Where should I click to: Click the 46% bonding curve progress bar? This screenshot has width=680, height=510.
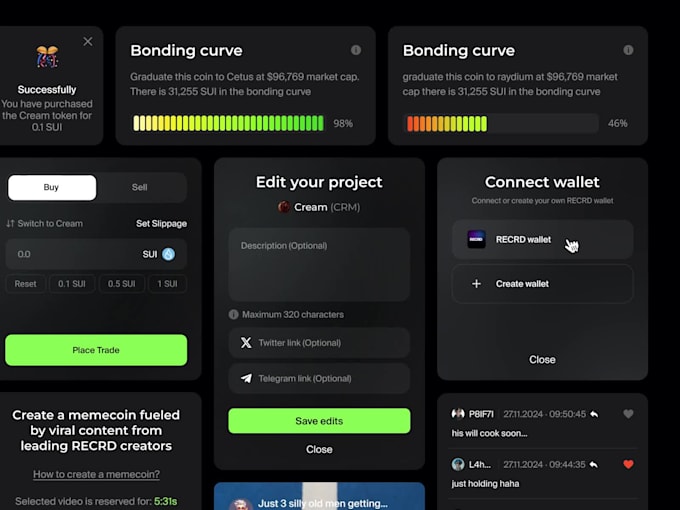pyautogui.click(x=501, y=123)
